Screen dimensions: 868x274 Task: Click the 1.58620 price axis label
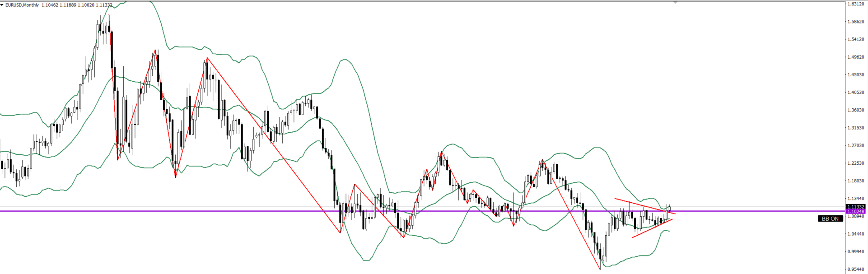(856, 22)
